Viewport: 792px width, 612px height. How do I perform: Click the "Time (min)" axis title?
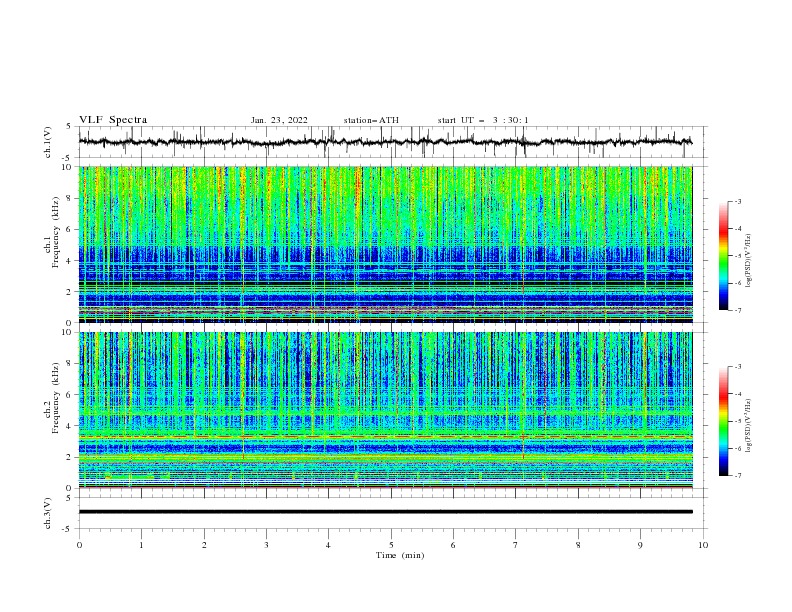coord(400,555)
